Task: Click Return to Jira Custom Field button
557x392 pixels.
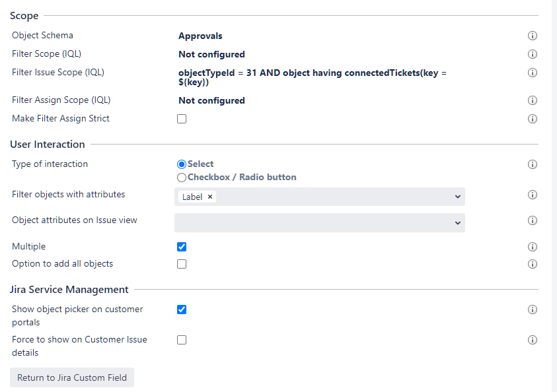Action: 72,377
